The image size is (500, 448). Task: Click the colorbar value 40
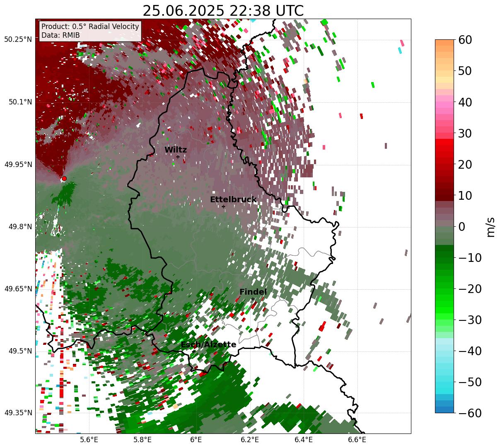[465, 102]
